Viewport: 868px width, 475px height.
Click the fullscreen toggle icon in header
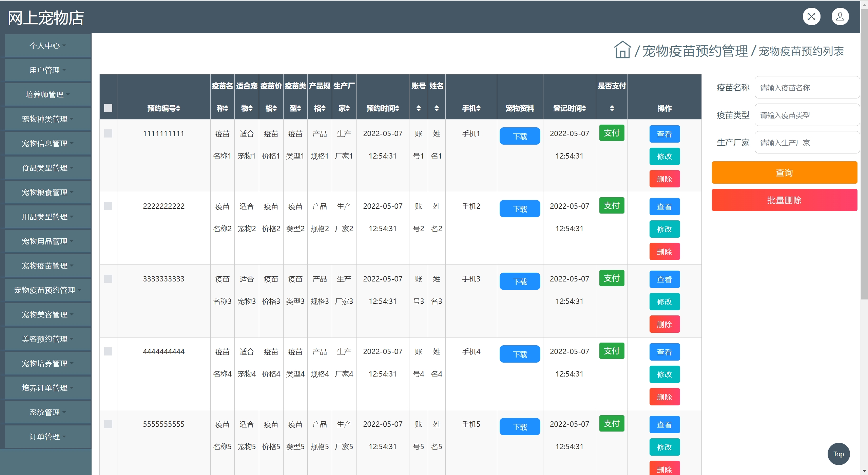(811, 17)
